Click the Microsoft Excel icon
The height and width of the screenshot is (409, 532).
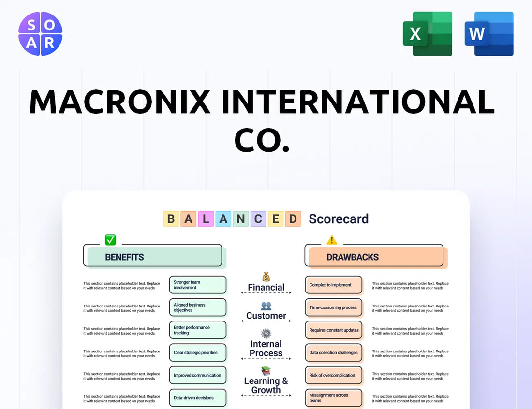point(428,33)
